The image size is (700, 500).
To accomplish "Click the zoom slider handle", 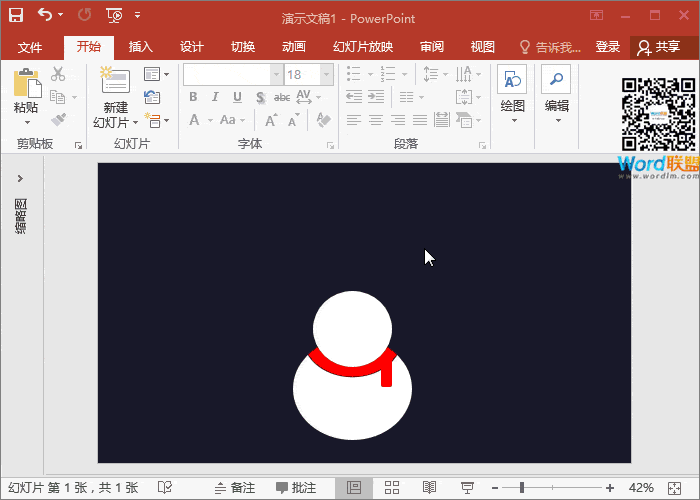I will click(x=522, y=487).
